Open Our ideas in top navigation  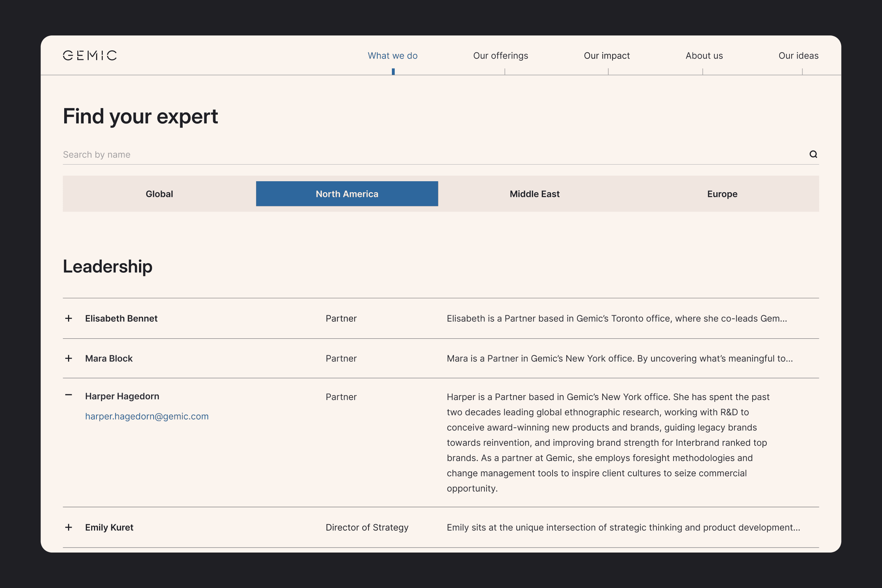pyautogui.click(x=798, y=55)
